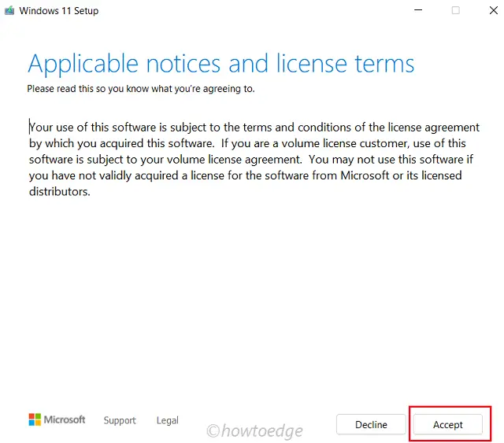Viewport: 504px width, 443px height.
Task: Minimize the Windows 11 Setup window
Action: point(417,11)
